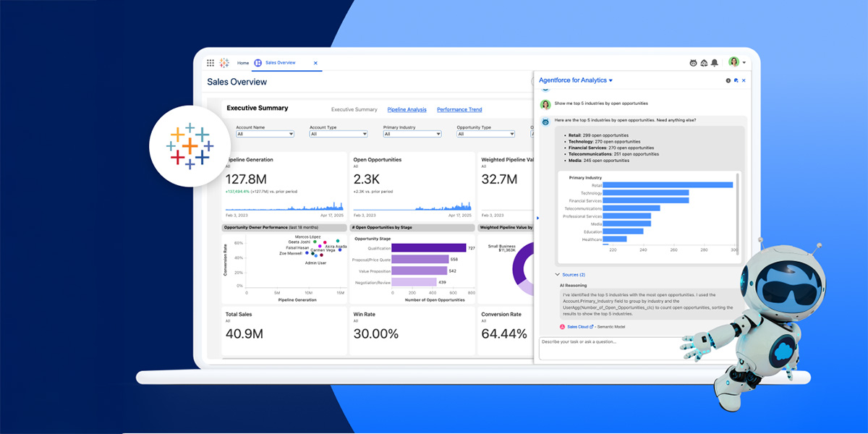Select the Technology bar in the industry chart
Image resolution: width=868 pixels, height=434 pixels.
[646, 193]
